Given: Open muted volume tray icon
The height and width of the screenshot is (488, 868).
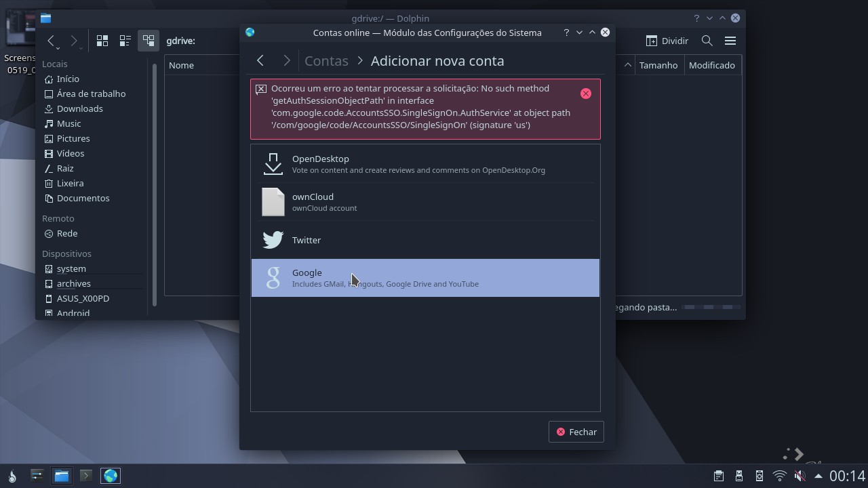Looking at the screenshot, I should coord(800,476).
